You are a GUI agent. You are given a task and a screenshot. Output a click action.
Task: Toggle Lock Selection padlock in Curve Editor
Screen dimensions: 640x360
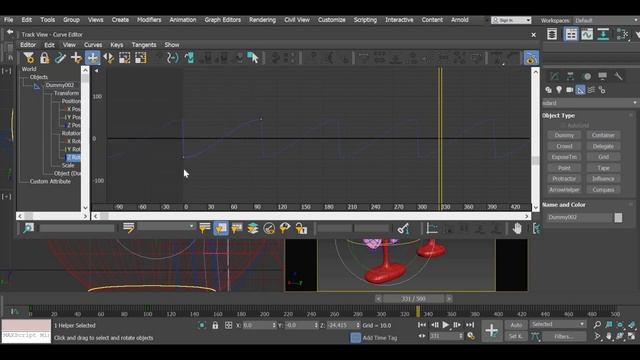click(x=44, y=58)
